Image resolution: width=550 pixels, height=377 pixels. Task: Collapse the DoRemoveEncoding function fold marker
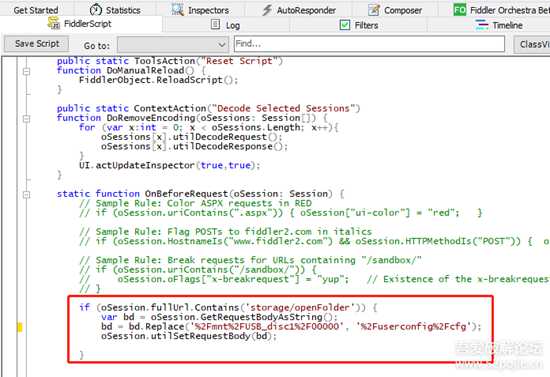[26, 119]
